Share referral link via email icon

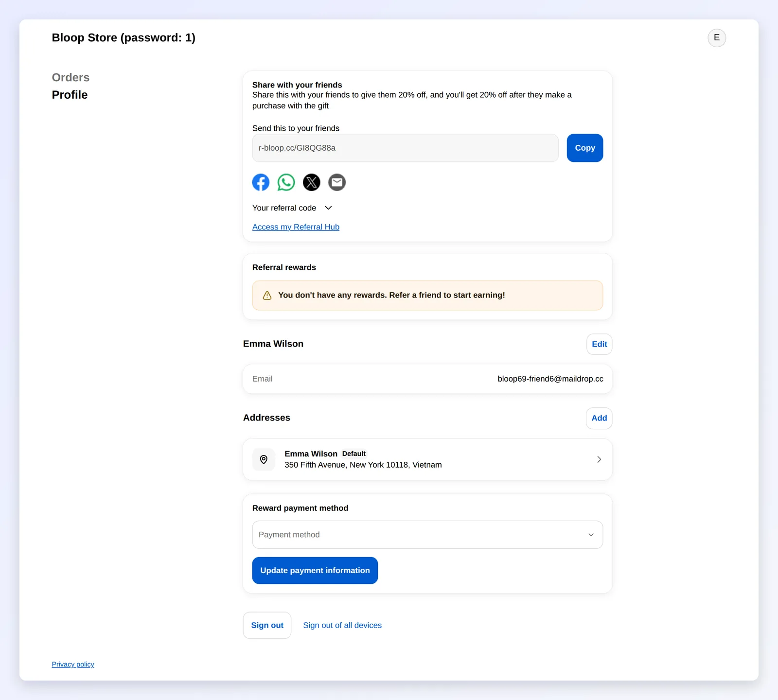(x=337, y=182)
